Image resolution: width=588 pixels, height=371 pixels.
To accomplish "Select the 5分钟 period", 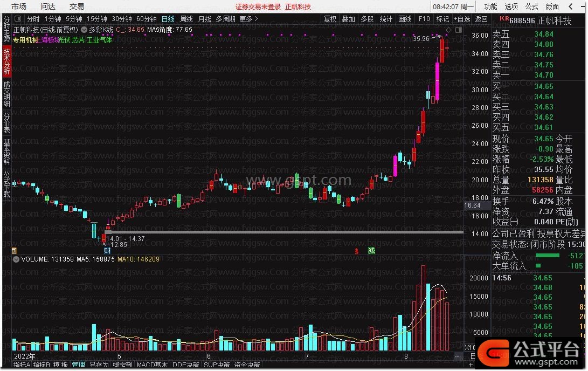I will [74, 19].
